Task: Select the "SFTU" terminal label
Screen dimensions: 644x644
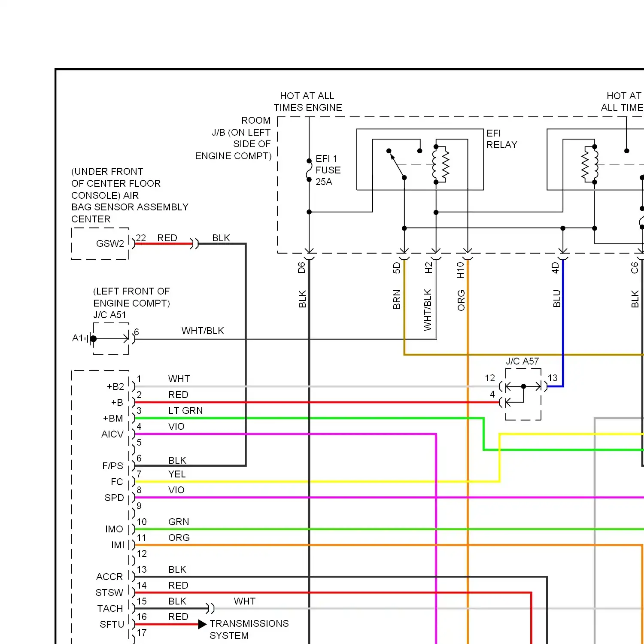Action: (x=112, y=624)
